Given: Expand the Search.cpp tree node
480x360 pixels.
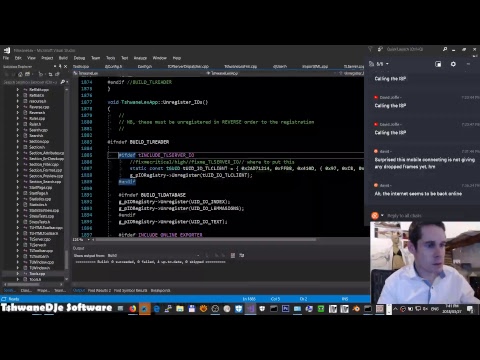Looking at the screenshot, I should (x=18, y=130).
